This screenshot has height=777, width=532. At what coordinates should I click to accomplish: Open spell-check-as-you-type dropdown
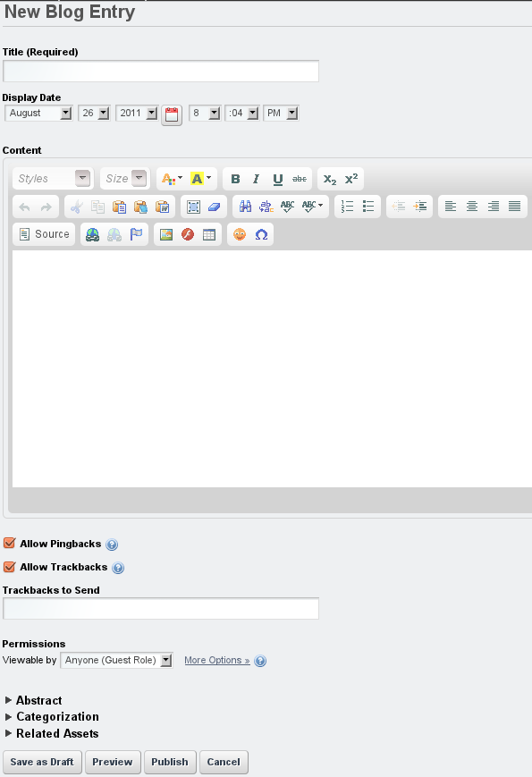313,207
